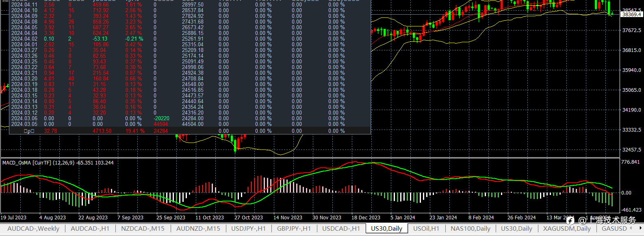Click the balance value 28997.50
The width and height of the screenshot is (644, 236).
coord(193,5)
